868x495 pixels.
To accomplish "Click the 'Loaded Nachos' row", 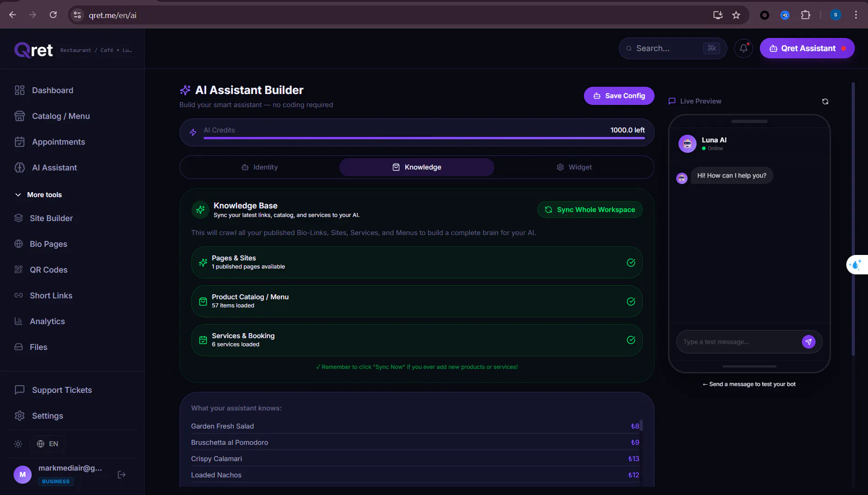I will click(x=415, y=475).
